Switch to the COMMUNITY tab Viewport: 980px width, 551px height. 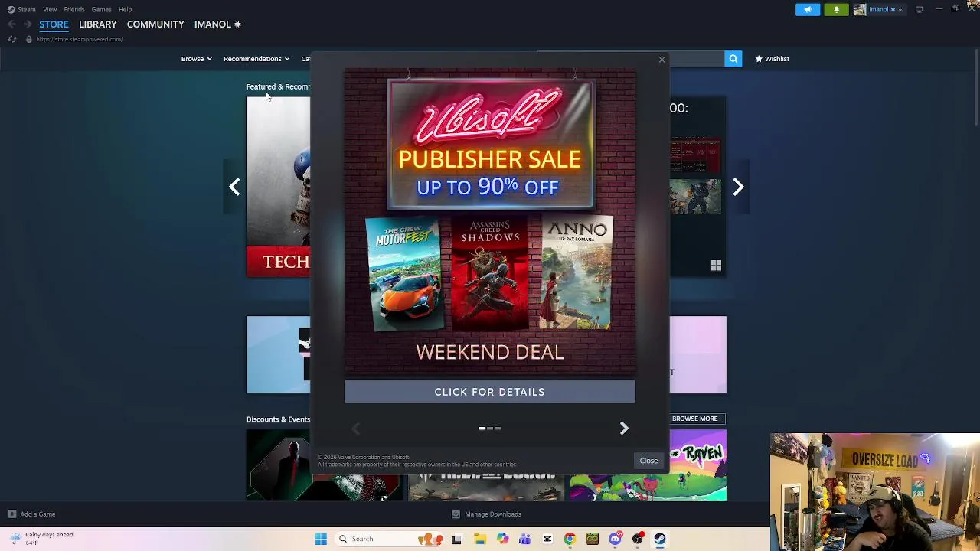[x=155, y=24]
